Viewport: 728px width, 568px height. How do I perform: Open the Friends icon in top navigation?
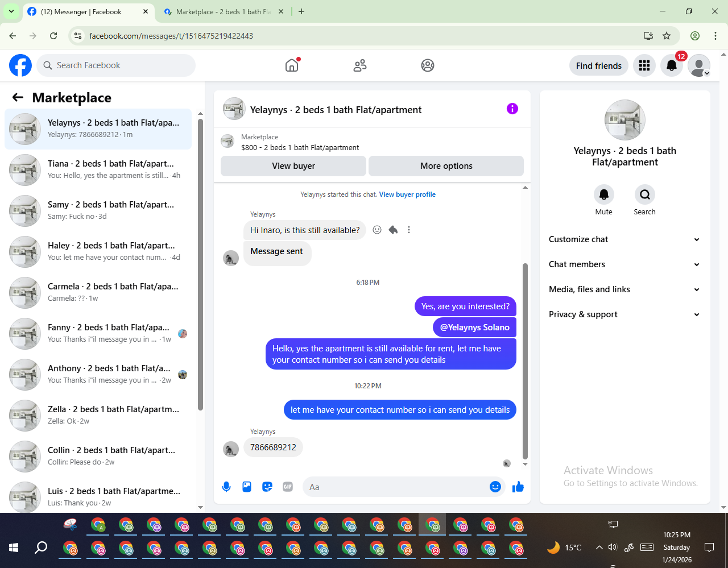click(360, 65)
